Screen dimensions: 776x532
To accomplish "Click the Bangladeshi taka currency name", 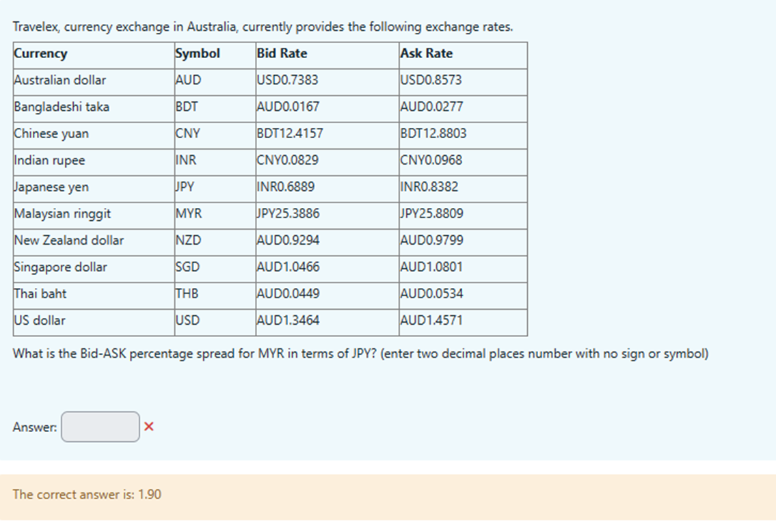I will (x=59, y=107).
